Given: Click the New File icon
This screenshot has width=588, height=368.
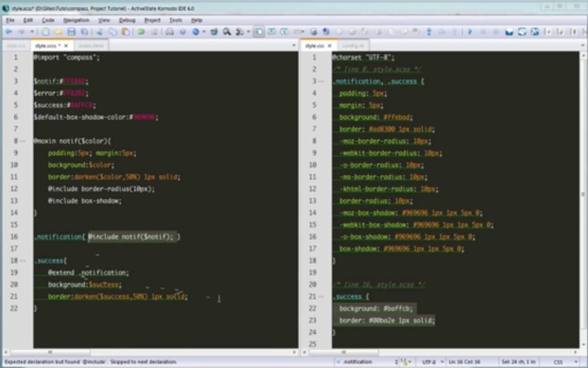Looking at the screenshot, I should (x=45, y=32).
